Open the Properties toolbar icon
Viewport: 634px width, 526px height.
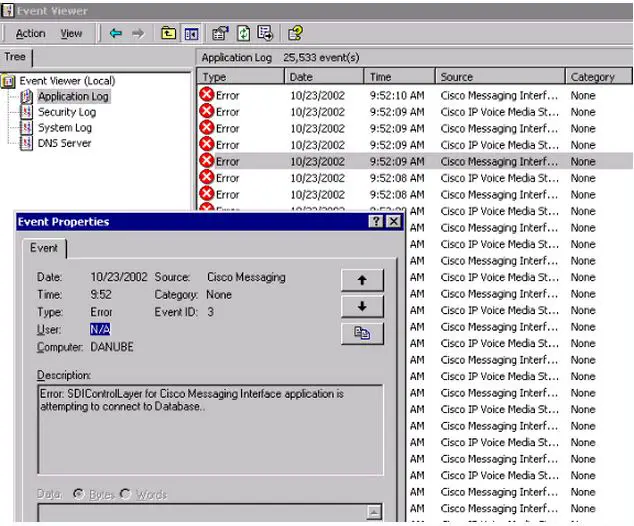point(220,33)
